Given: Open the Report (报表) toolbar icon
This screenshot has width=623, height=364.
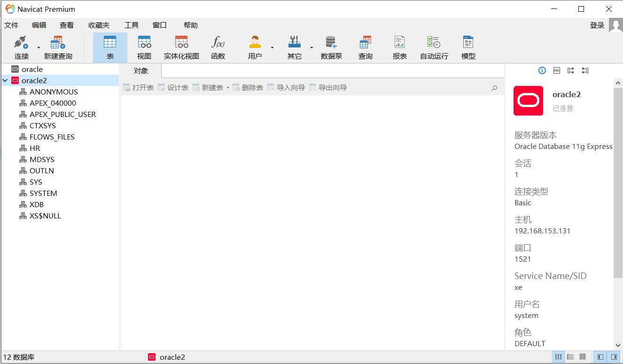Looking at the screenshot, I should pyautogui.click(x=400, y=47).
